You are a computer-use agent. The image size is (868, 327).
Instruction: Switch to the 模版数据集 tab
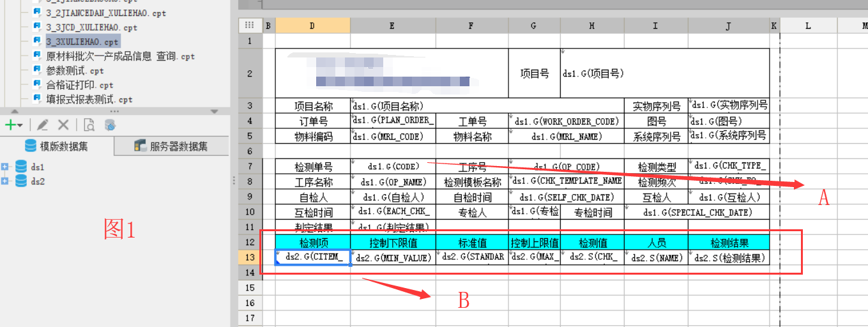tap(57, 146)
